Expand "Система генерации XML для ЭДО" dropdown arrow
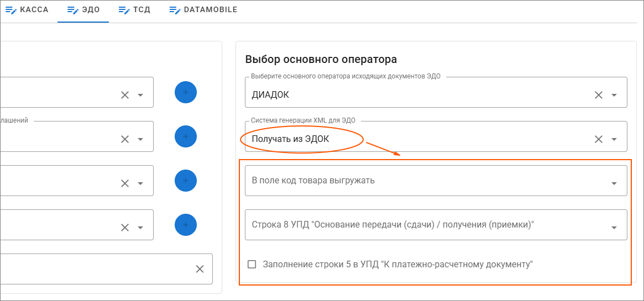This screenshot has width=644, height=301. click(x=614, y=139)
